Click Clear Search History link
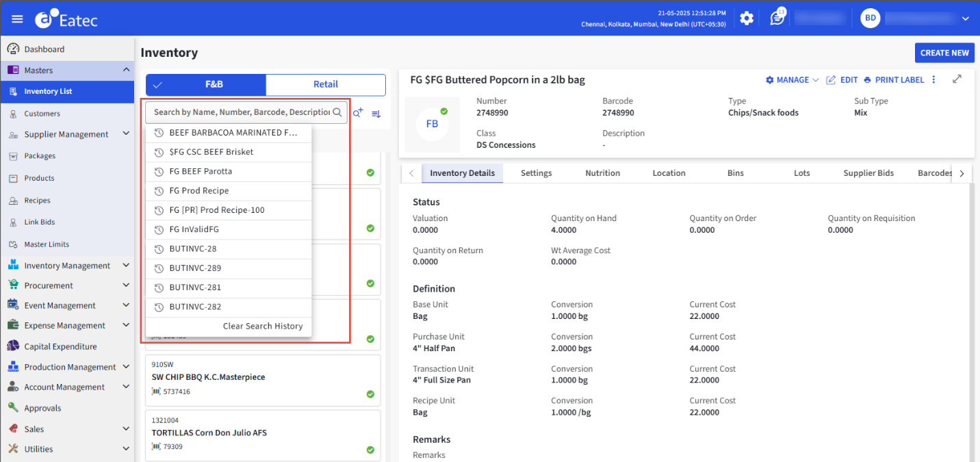 [x=263, y=326]
